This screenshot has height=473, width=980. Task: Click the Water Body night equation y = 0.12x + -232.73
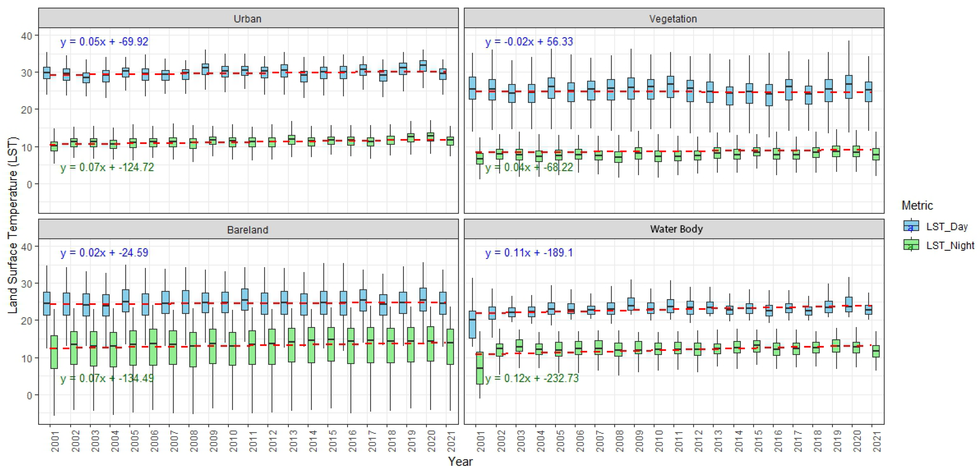(532, 378)
